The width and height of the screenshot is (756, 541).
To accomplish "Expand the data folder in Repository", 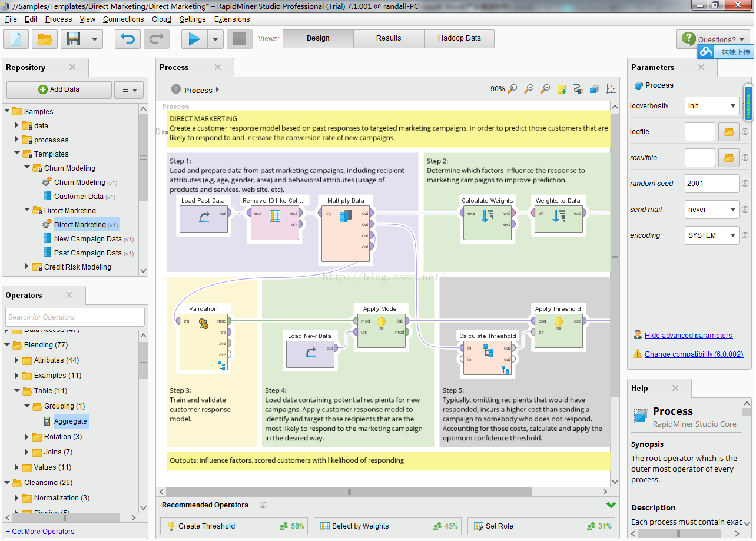I will [x=17, y=125].
